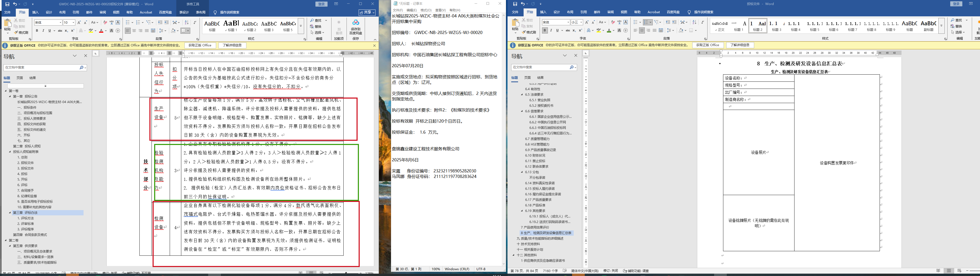The image size is (980, 276).
Task: Add phonetic guide in 投标文件 Word ribbon
Action: [619, 22]
